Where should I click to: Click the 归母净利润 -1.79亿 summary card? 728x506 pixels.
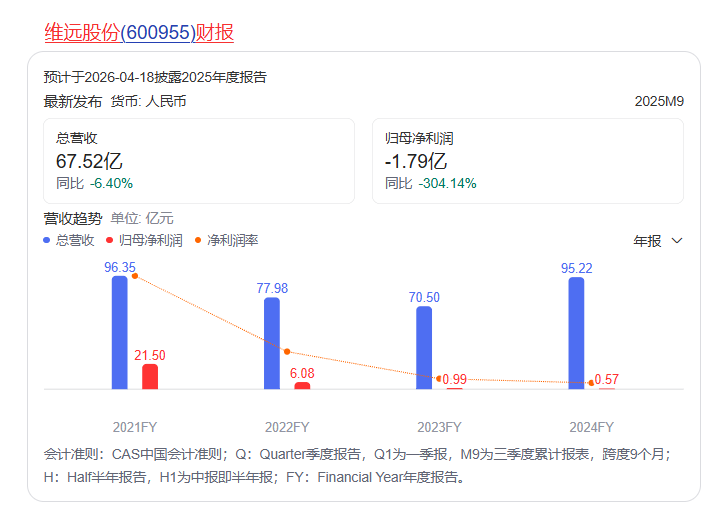[527, 161]
